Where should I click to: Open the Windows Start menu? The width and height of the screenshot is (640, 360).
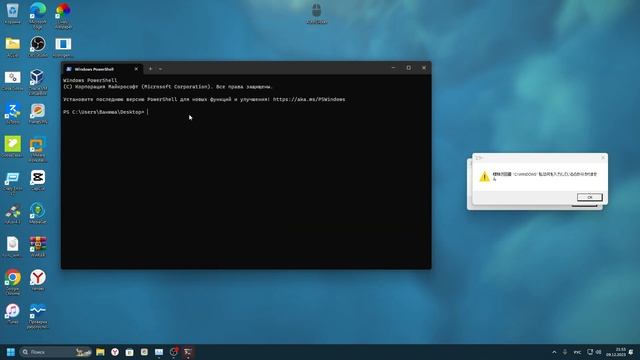pyautogui.click(x=11, y=352)
